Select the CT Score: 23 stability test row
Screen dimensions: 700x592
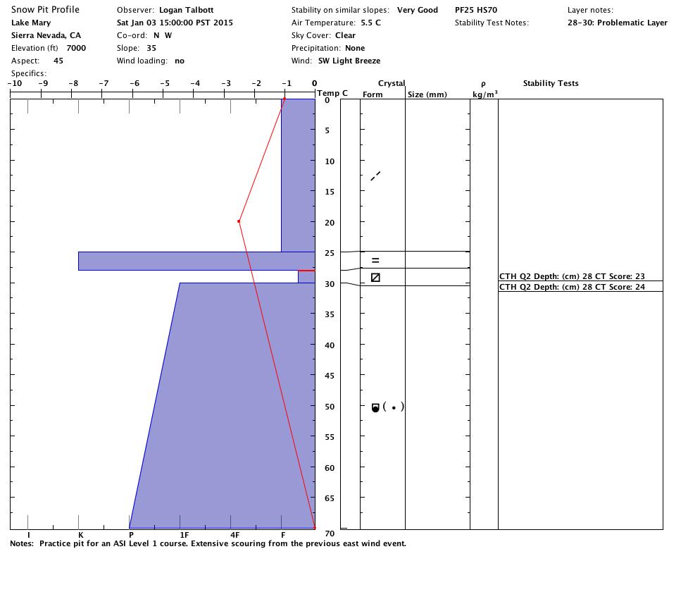pyautogui.click(x=571, y=277)
